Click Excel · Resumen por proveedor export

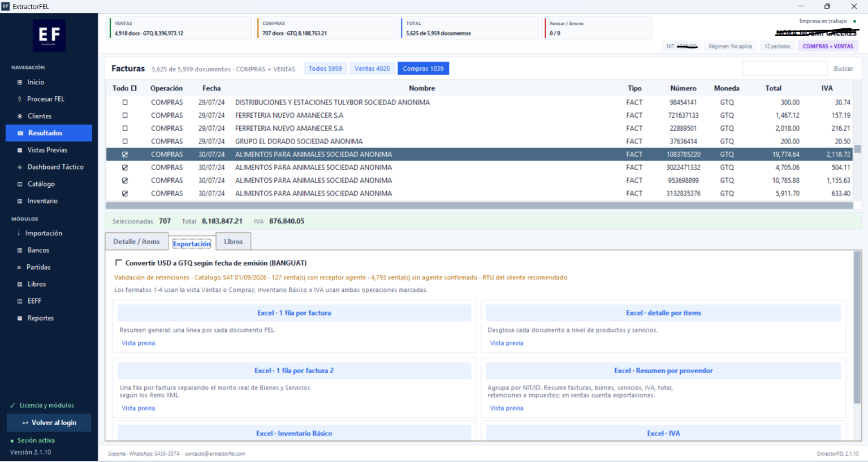pyautogui.click(x=663, y=371)
